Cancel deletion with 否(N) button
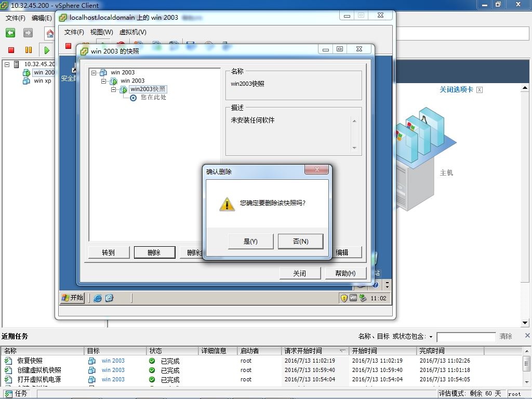The width and height of the screenshot is (532, 399). [x=301, y=241]
